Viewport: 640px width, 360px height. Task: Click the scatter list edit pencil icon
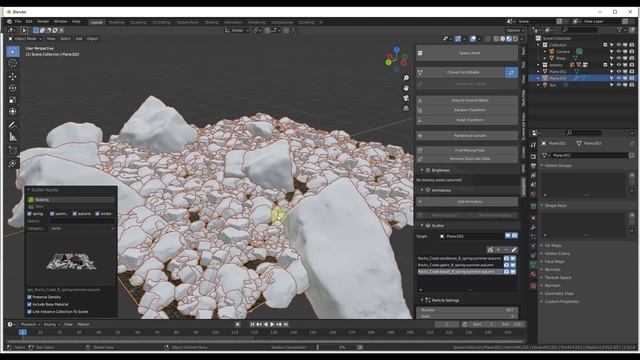[x=514, y=249]
